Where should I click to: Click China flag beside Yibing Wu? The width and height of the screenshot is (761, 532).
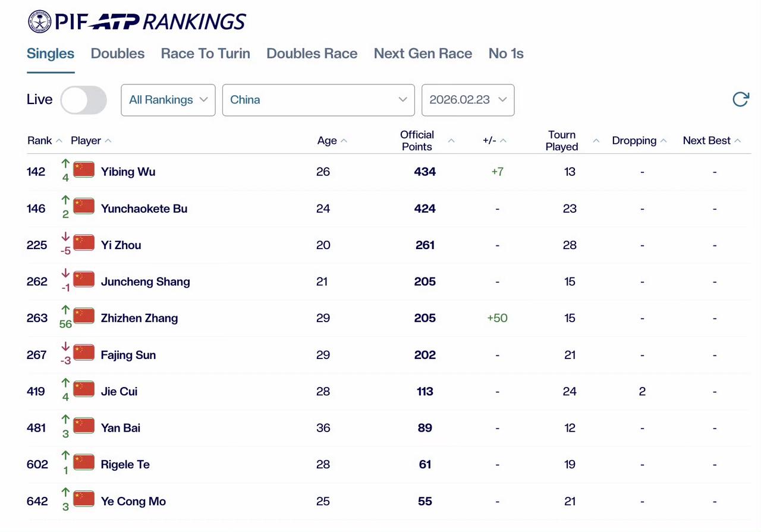pos(84,169)
